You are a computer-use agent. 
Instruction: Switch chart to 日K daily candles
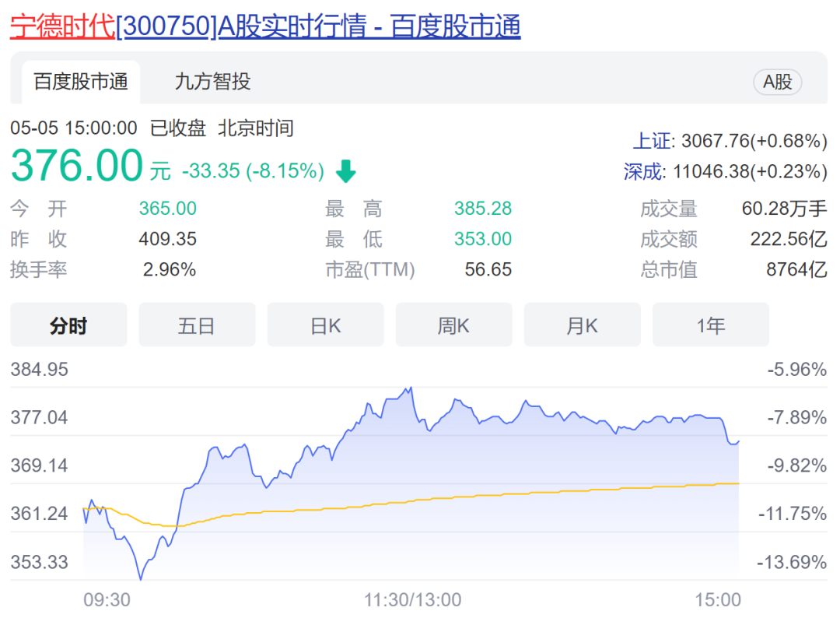(325, 325)
